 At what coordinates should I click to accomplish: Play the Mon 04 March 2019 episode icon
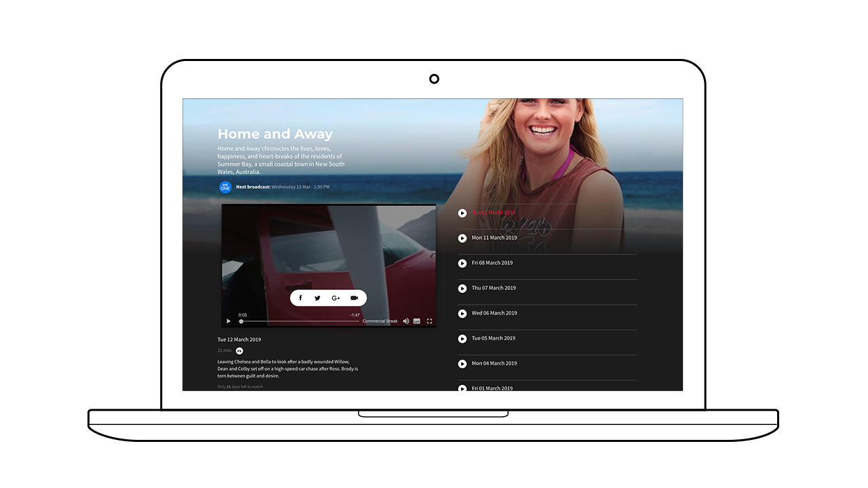(462, 363)
